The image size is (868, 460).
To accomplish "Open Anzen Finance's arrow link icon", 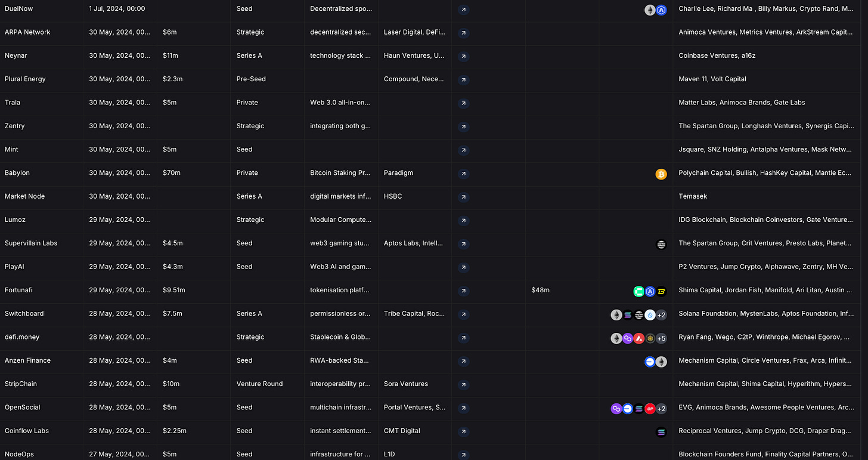I will (464, 362).
